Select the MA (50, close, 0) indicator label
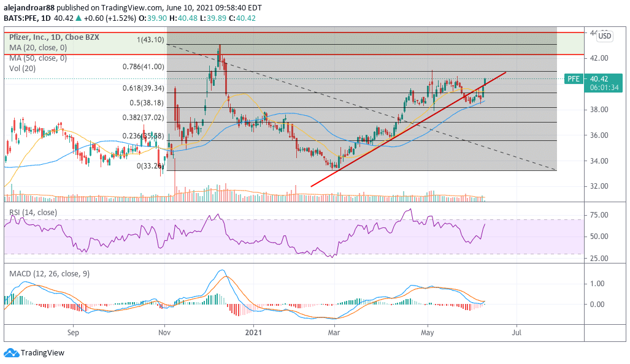This screenshot has width=630, height=364. pyautogui.click(x=38, y=58)
